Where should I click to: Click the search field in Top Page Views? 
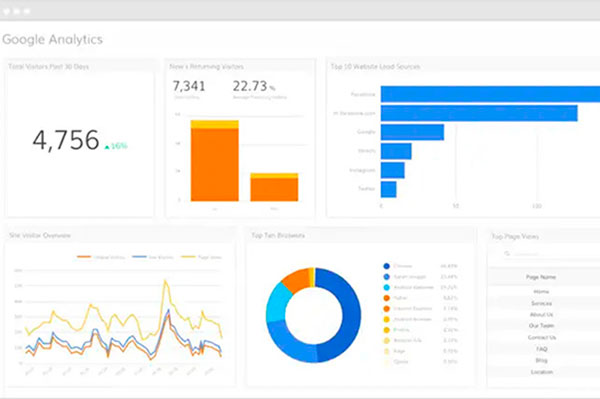coord(551,254)
